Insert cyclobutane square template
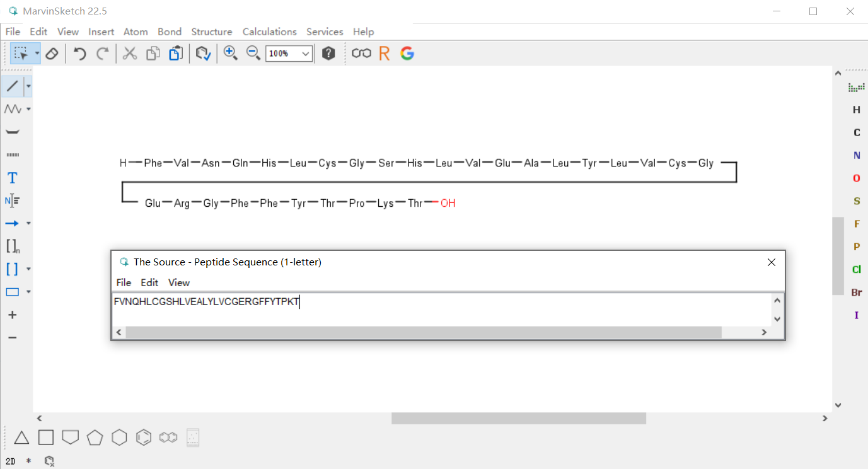 pyautogui.click(x=46, y=437)
